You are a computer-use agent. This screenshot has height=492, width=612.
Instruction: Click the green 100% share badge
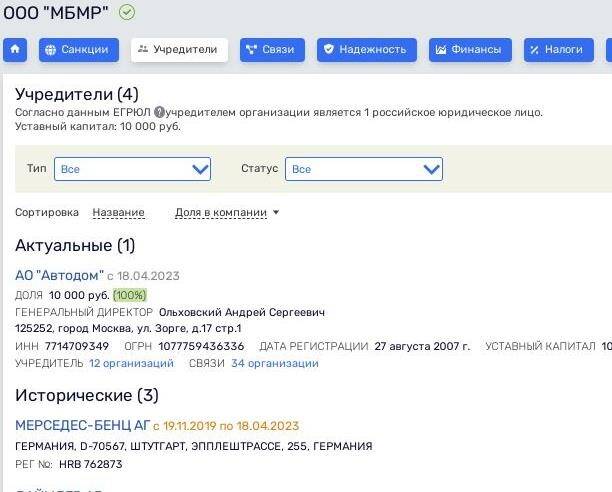130,295
